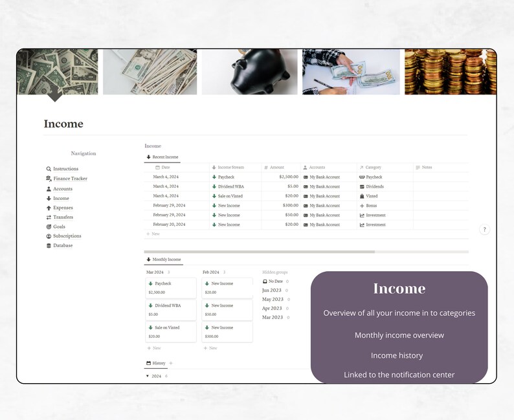The image size is (514, 420).
Task: Click the plus icon beside Bonus category
Action: pos(362,206)
